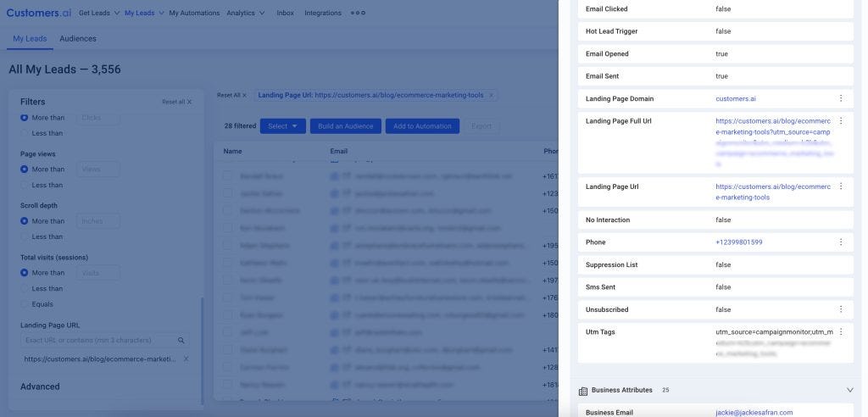Click the Sms Sent attribute row

pyautogui.click(x=715, y=286)
